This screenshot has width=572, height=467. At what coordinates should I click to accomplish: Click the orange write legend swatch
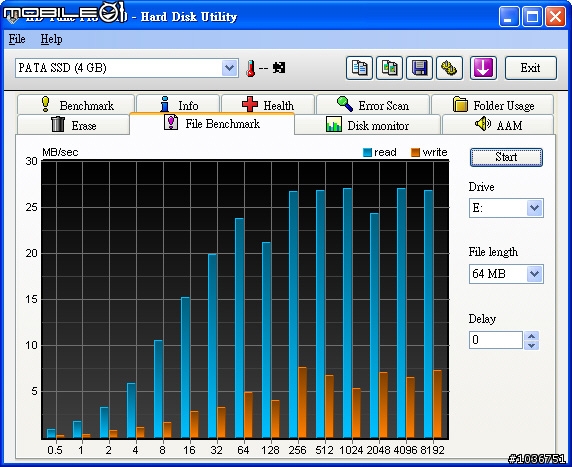tap(415, 153)
